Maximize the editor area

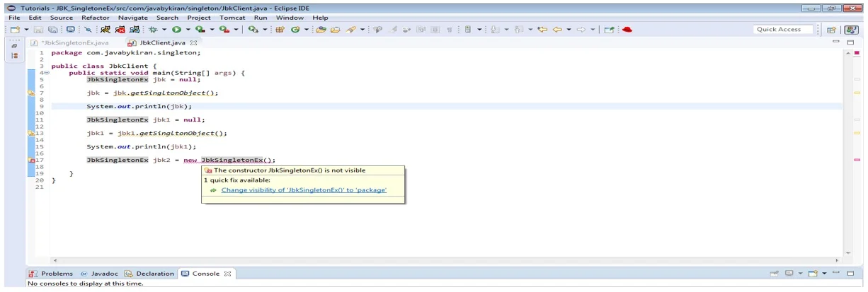coord(851,43)
